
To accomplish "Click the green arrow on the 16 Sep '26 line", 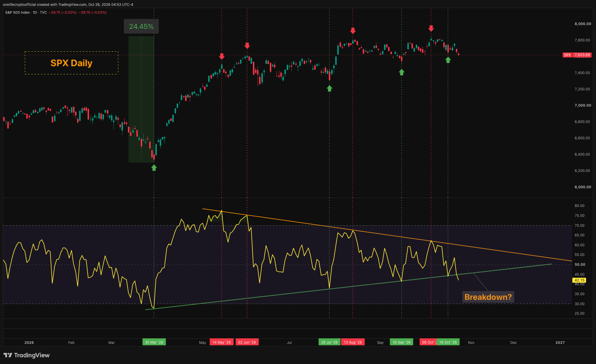I will click(402, 72).
